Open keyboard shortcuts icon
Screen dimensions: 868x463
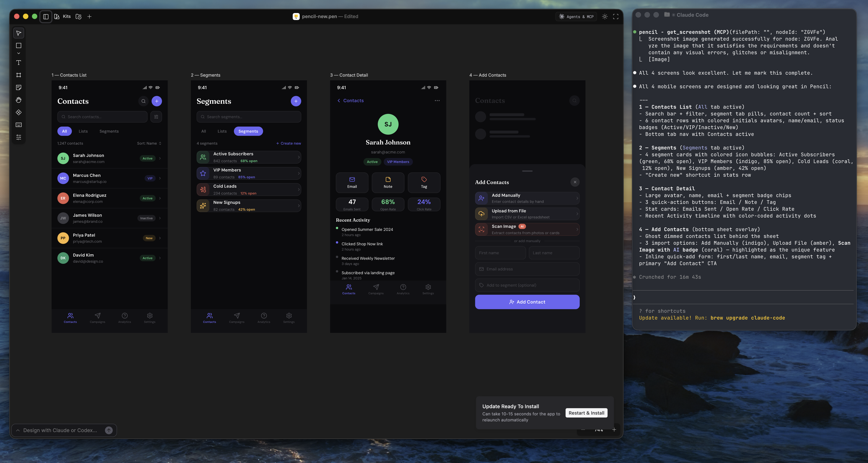[18, 125]
